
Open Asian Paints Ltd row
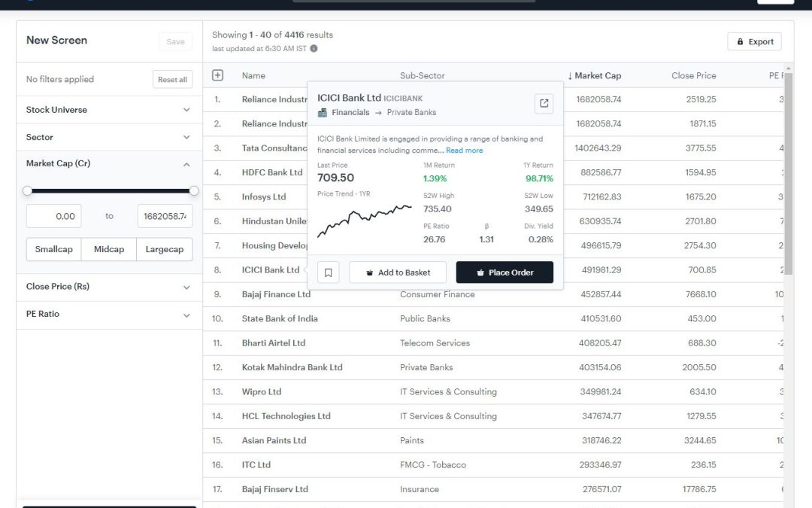[274, 440]
